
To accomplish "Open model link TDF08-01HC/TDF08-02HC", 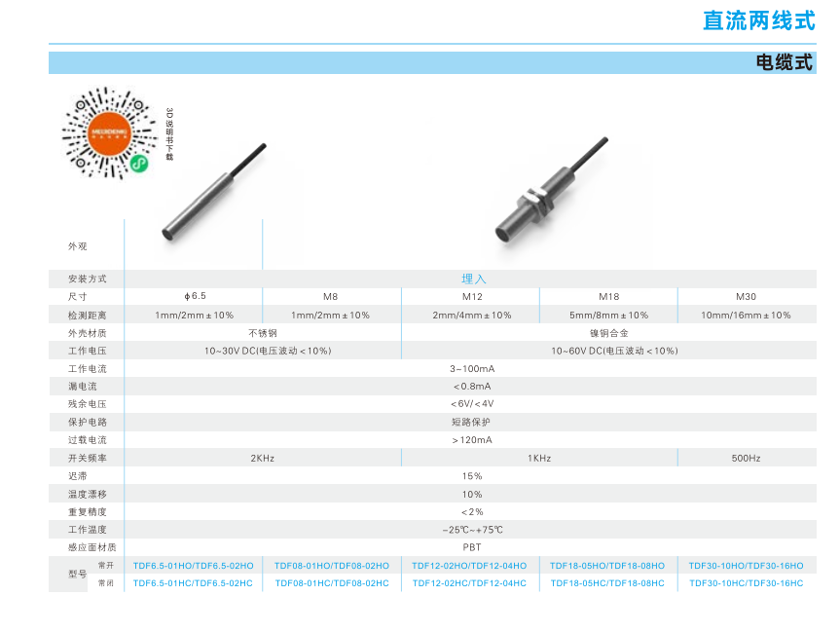I will tap(332, 583).
